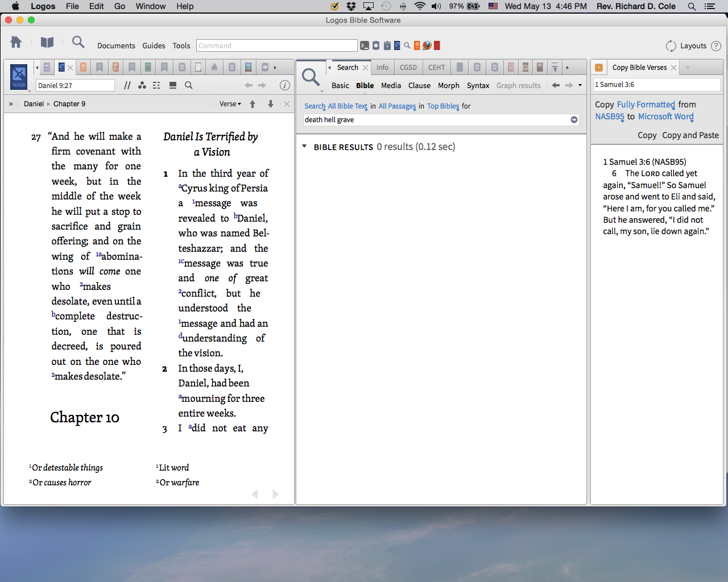Select the Basic search type
728x582 pixels.
point(341,85)
